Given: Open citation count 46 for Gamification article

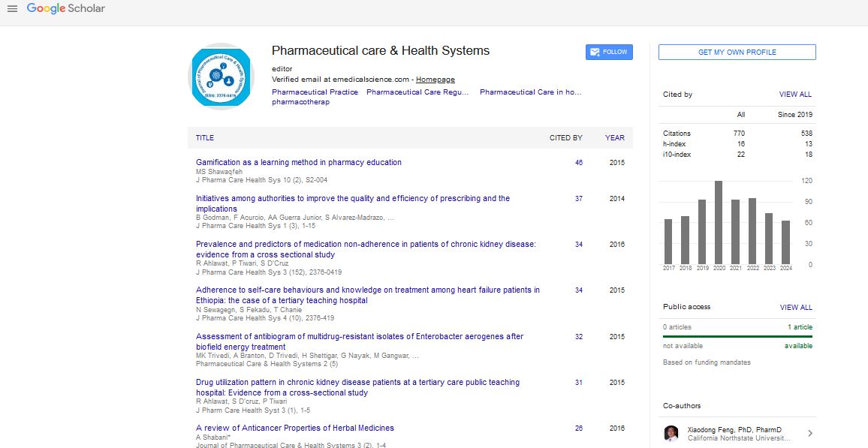Looking at the screenshot, I should (x=578, y=163).
